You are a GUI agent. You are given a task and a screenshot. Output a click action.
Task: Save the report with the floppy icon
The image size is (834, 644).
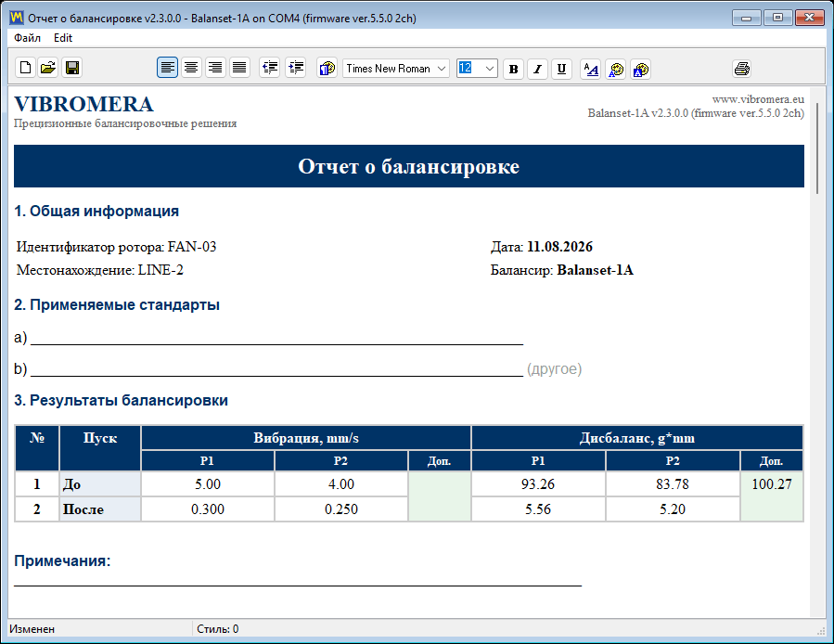click(x=72, y=68)
